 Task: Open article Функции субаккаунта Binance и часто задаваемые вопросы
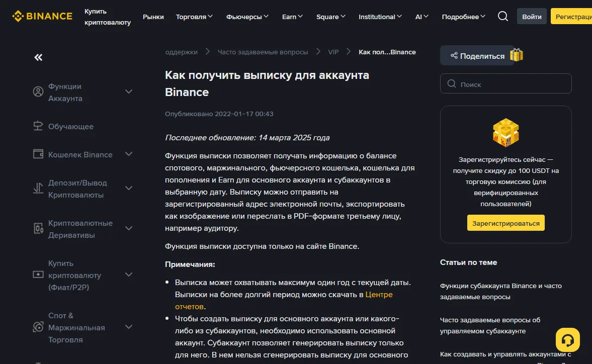501,291
